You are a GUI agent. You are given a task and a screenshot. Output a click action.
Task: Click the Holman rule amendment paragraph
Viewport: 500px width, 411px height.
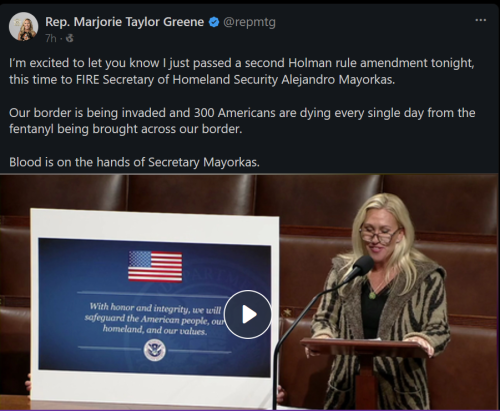pyautogui.click(x=241, y=71)
